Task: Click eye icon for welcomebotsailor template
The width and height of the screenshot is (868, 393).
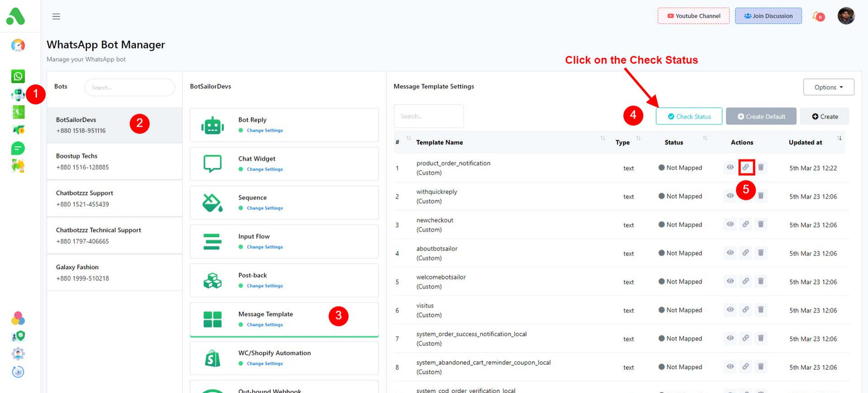Action: pyautogui.click(x=730, y=281)
